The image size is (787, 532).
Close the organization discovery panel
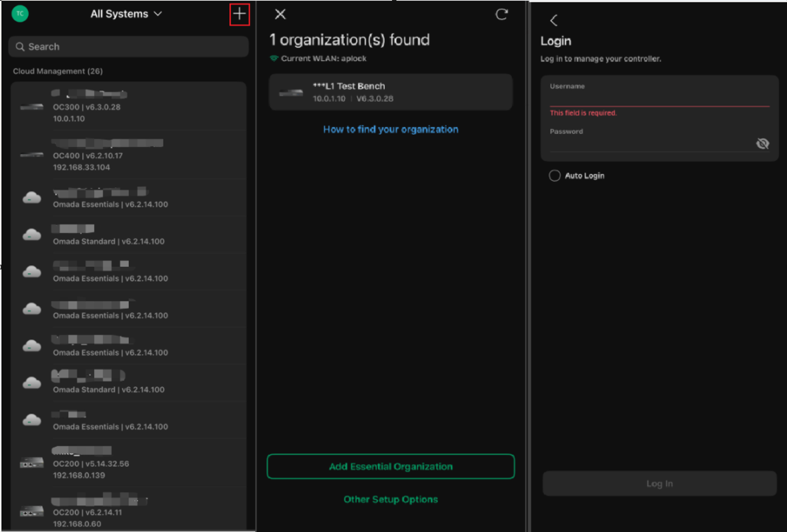[x=280, y=14]
